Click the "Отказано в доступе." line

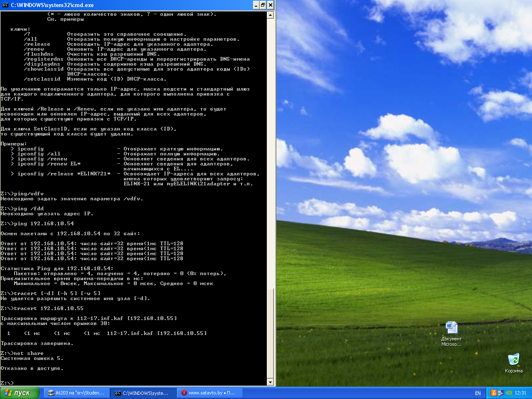pos(32,368)
